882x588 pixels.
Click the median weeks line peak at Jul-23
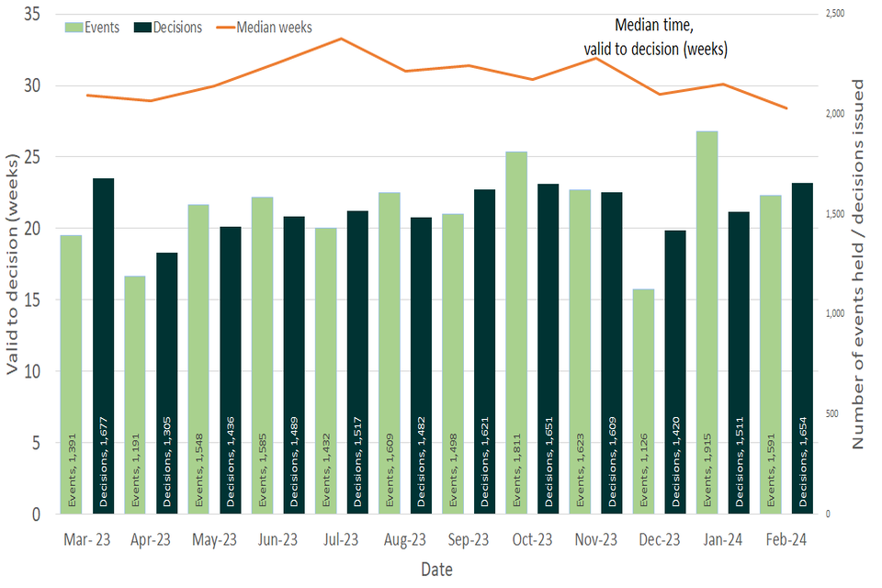(x=341, y=39)
